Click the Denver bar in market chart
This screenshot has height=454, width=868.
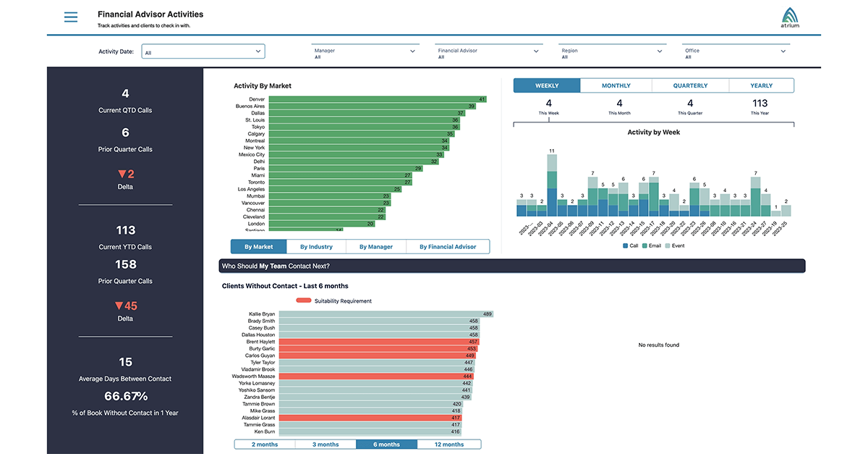tap(377, 99)
